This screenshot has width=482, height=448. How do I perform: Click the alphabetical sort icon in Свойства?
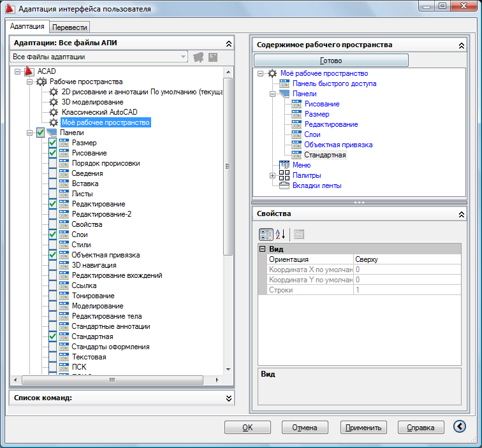point(281,235)
